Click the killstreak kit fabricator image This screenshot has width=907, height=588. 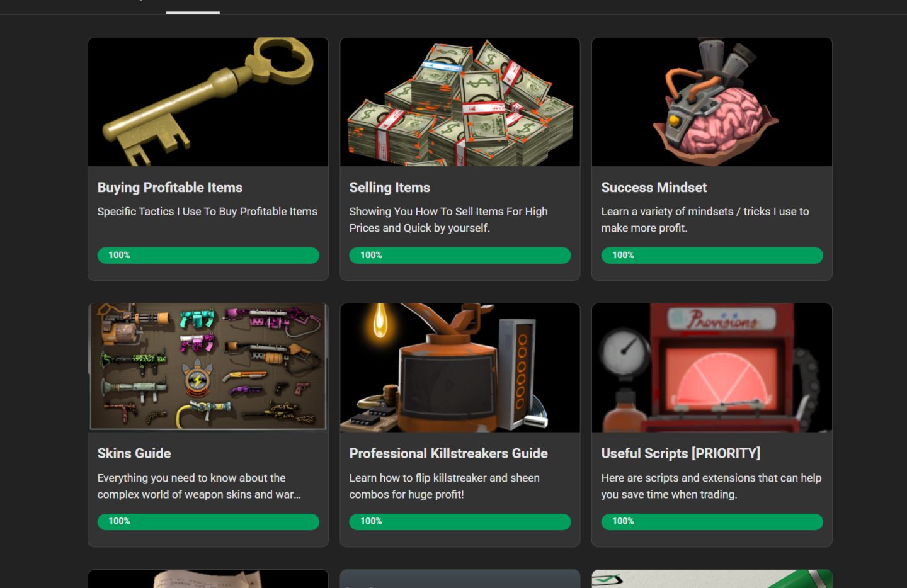[460, 368]
